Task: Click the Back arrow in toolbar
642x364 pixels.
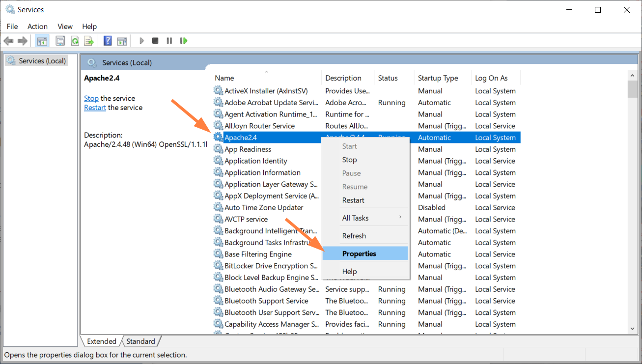Action: point(8,41)
